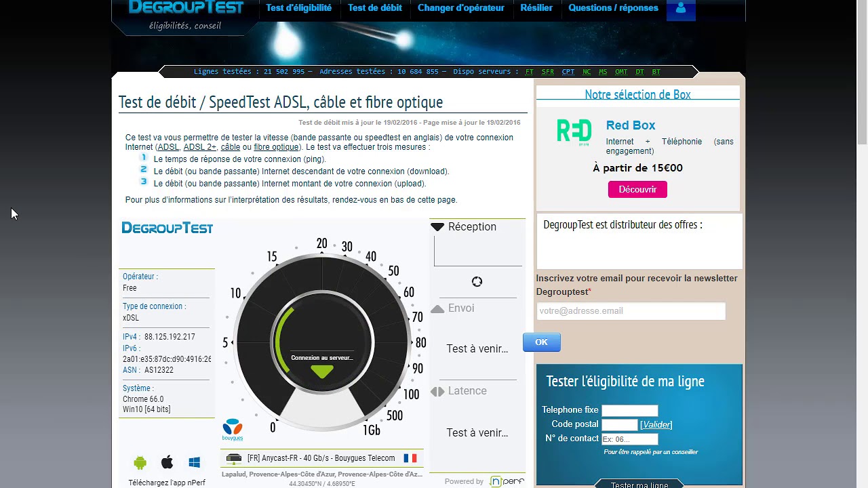This screenshot has height=488, width=868.
Task: Click the speed gauge dial
Action: pos(322,343)
